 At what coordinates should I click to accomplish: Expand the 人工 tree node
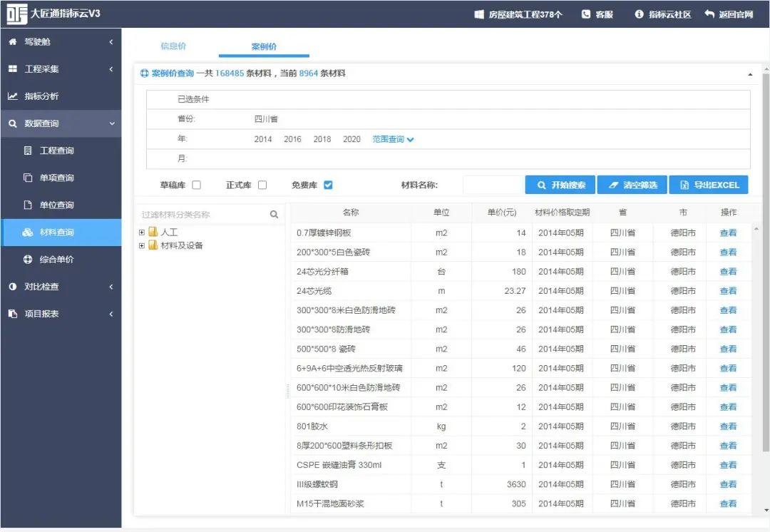coord(142,232)
